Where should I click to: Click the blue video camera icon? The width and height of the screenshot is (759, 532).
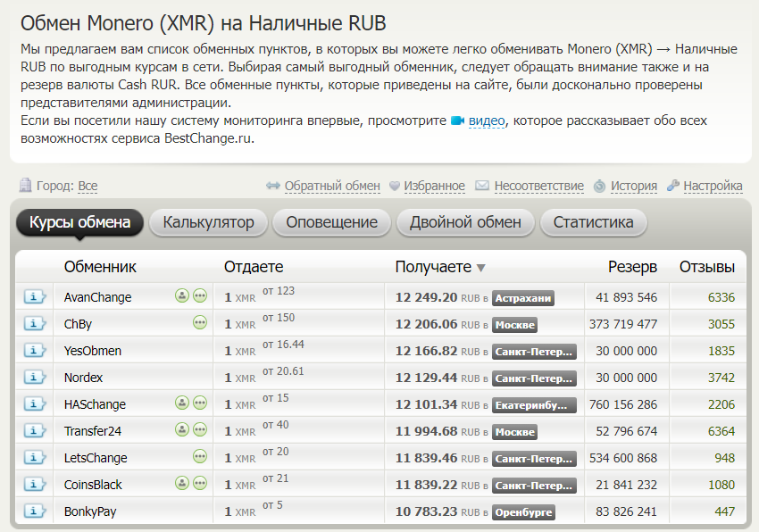(x=457, y=121)
